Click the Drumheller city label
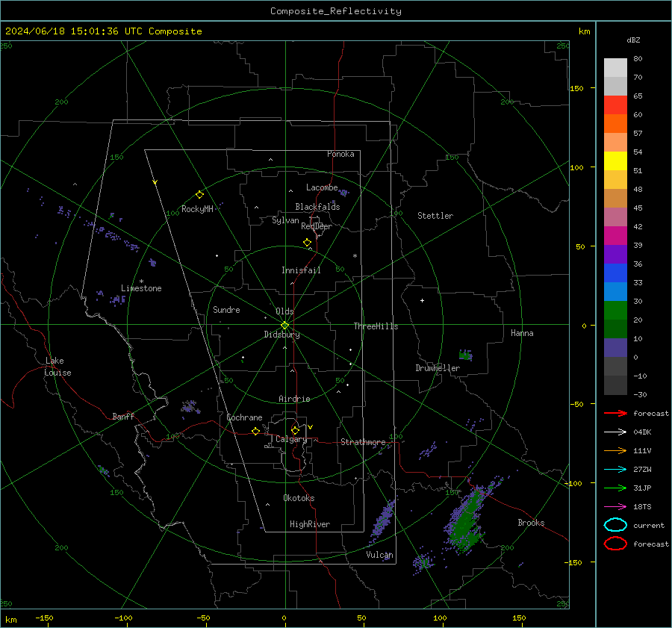The height and width of the screenshot is (628, 672). click(x=438, y=368)
